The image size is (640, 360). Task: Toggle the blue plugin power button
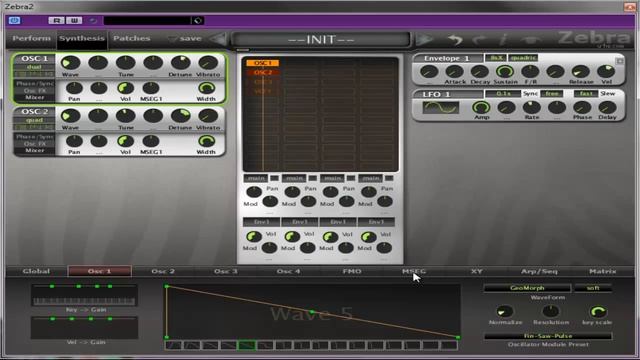click(x=14, y=20)
